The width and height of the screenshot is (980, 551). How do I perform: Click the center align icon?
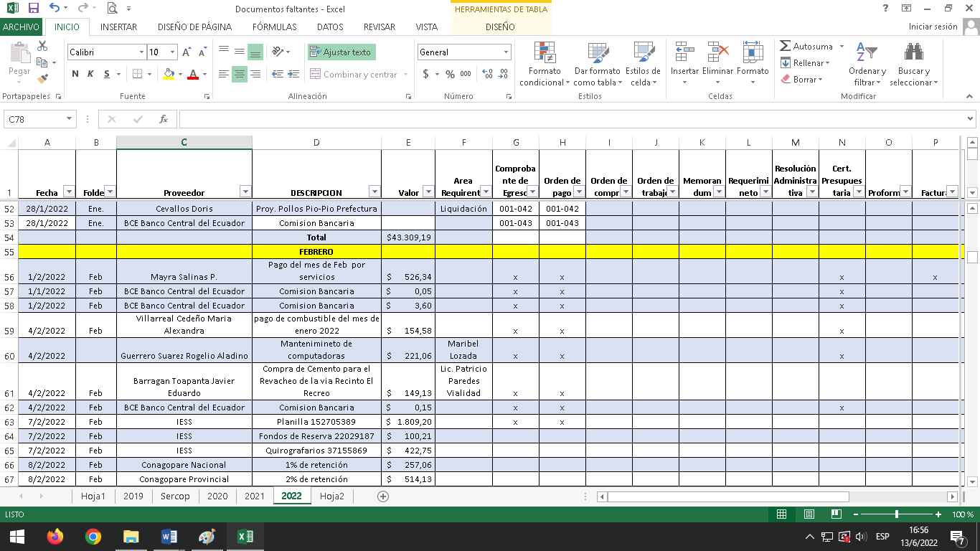coord(240,74)
